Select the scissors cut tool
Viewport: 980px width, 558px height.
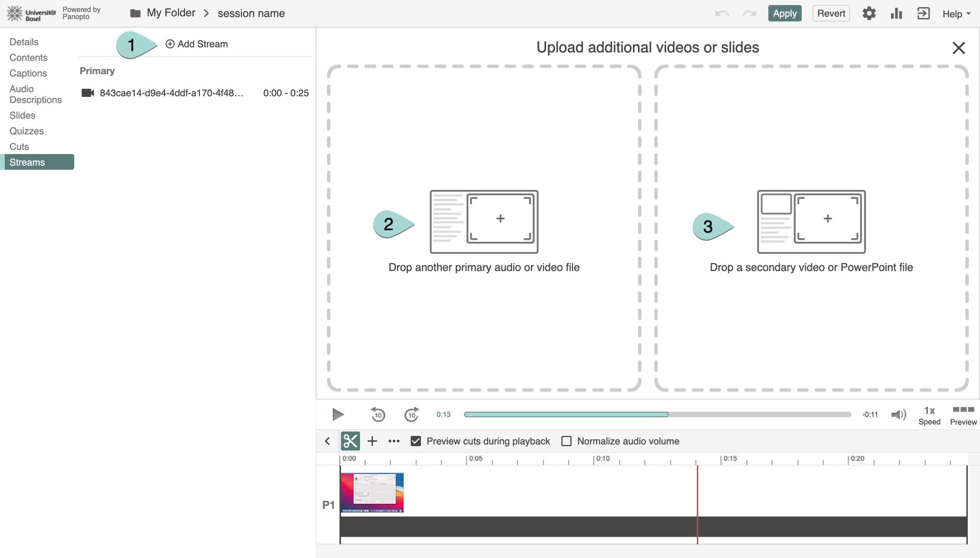(350, 441)
